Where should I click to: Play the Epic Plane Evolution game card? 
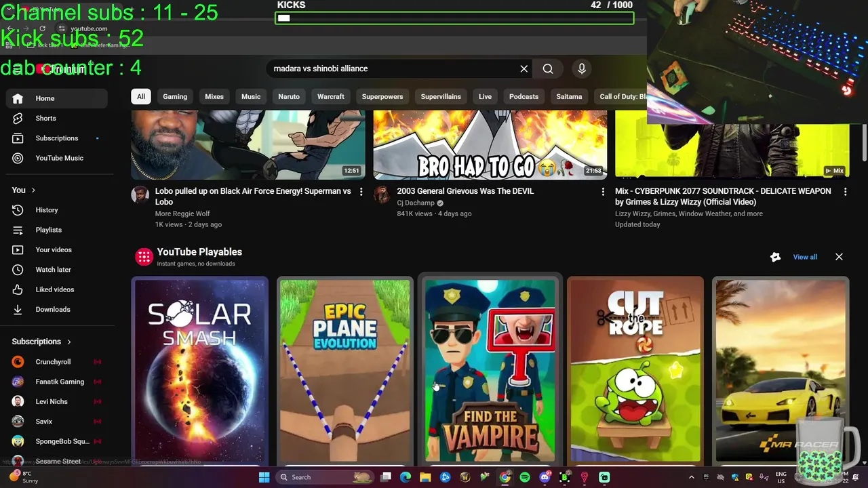tap(345, 370)
